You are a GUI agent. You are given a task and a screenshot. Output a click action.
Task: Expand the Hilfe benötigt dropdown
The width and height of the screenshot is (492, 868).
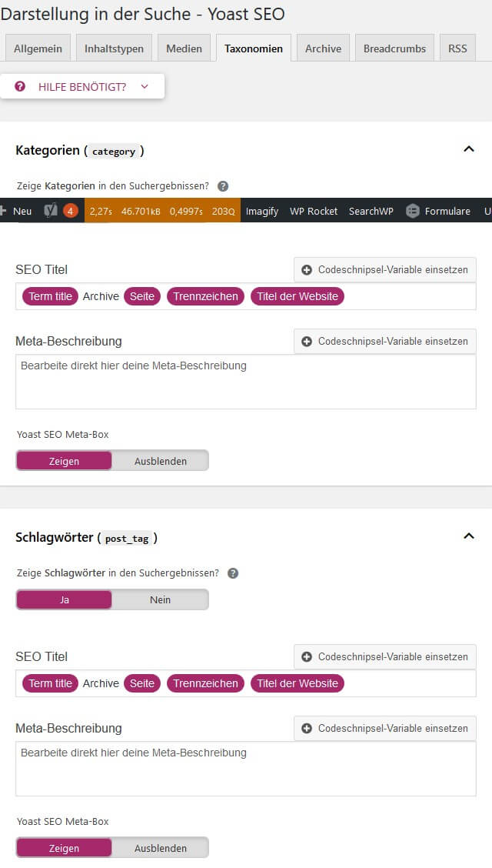[82, 86]
